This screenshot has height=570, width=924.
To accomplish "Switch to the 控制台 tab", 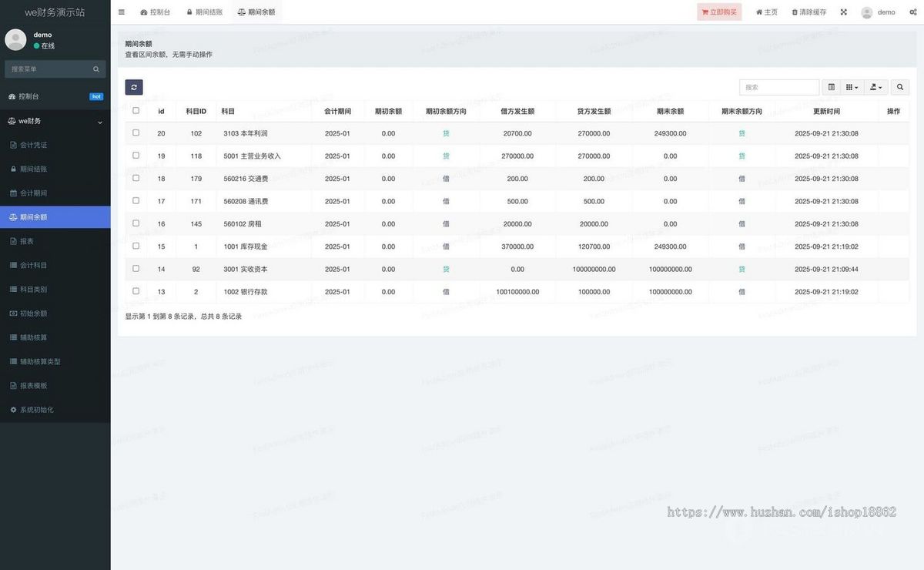I will (156, 12).
